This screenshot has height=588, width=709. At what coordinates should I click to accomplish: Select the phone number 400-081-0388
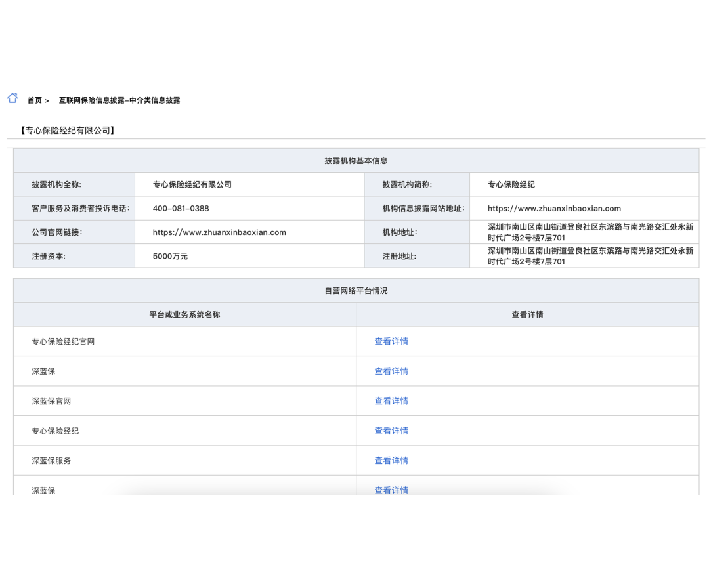pos(181,209)
